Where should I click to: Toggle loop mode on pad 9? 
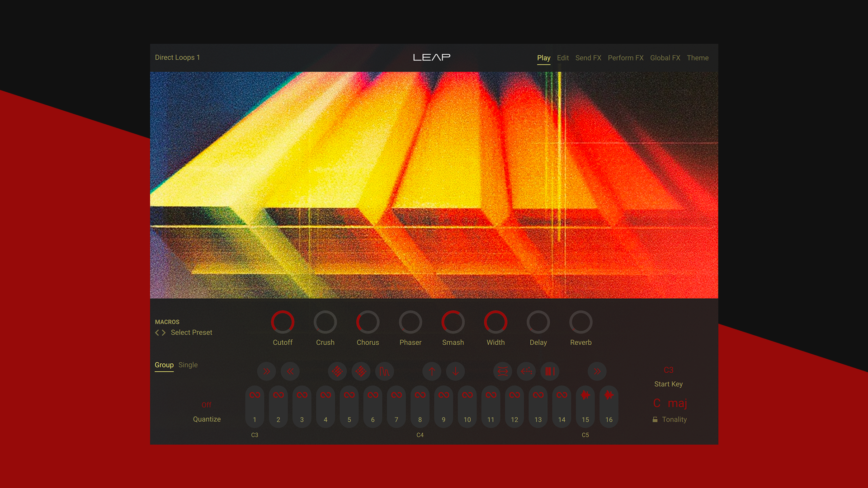click(x=443, y=394)
